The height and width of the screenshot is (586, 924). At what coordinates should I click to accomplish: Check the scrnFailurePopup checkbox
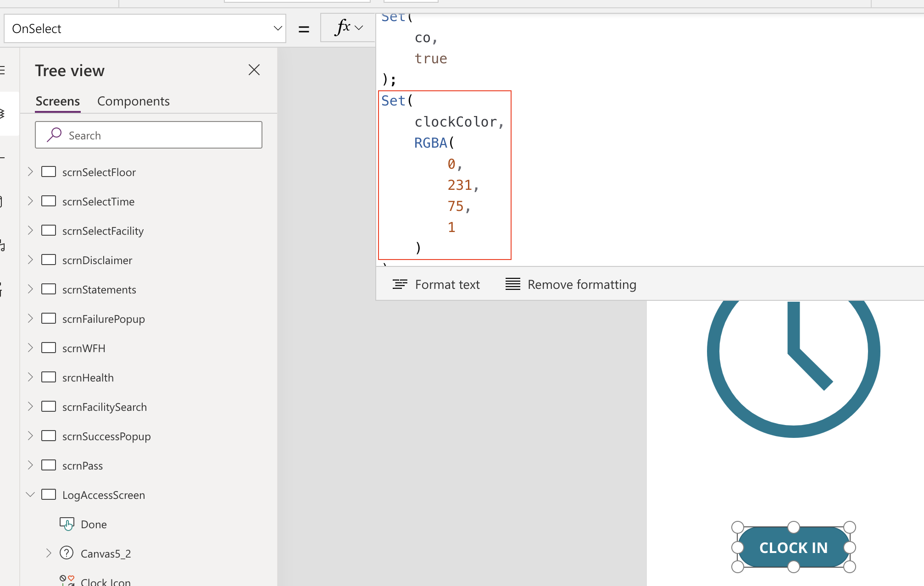click(49, 318)
